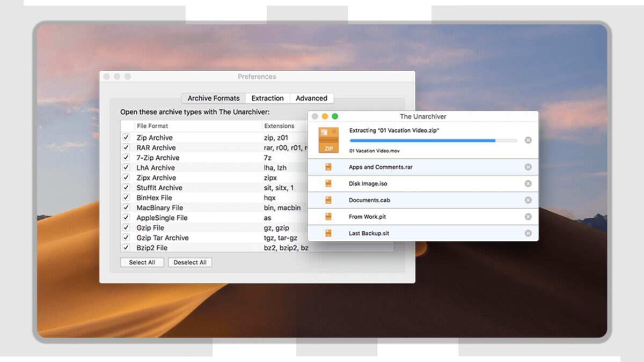Screen dimensions: 644x362
Task: Minimize The Unarchiver window with yellow button
Action: pos(325,116)
